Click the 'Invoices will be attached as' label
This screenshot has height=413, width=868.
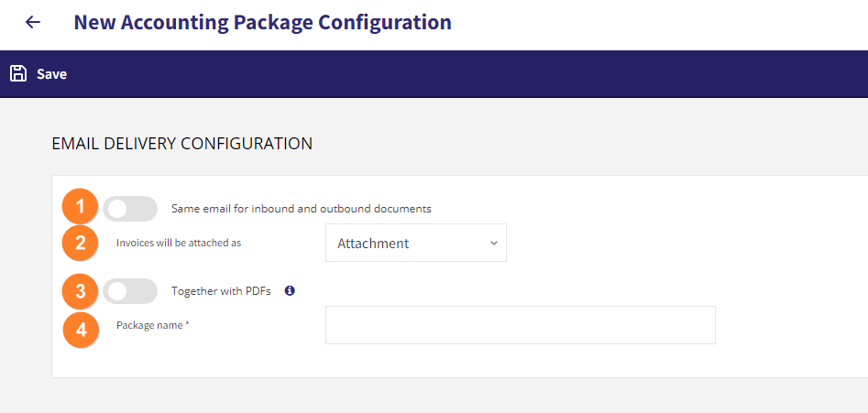click(x=179, y=242)
